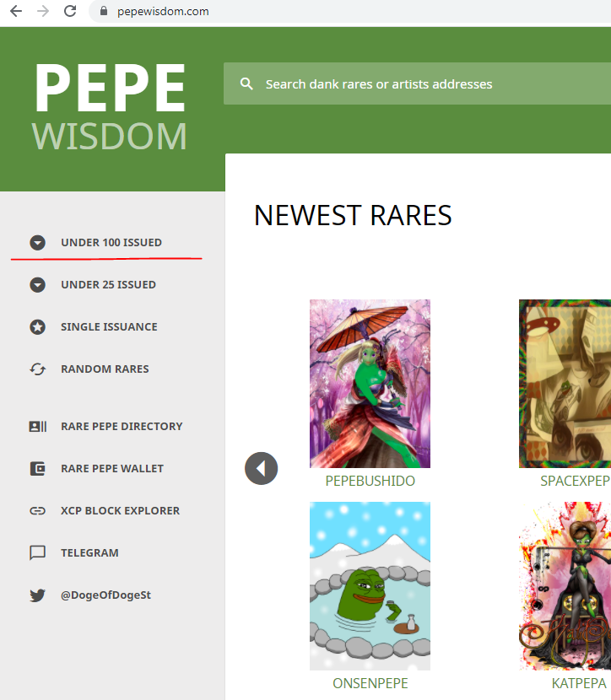
Task: Click the Random Rares refresh icon
Action: point(37,369)
